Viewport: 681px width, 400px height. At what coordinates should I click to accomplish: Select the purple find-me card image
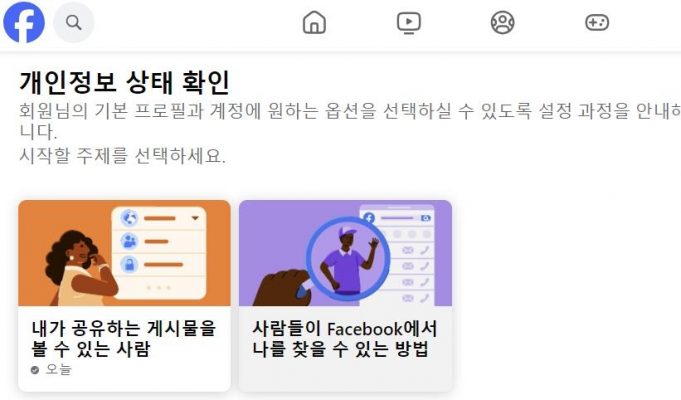(345, 253)
